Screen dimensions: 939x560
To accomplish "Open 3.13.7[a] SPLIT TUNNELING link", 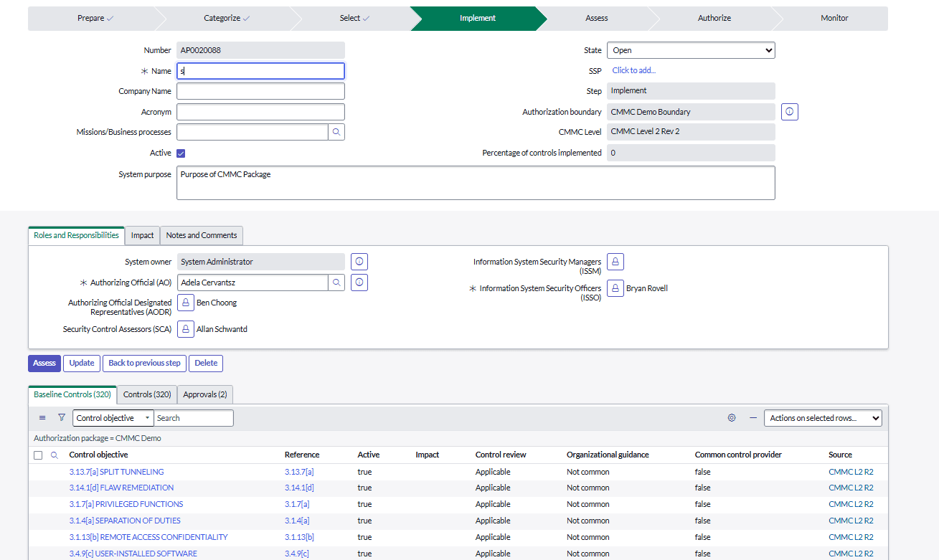I will click(x=117, y=472).
